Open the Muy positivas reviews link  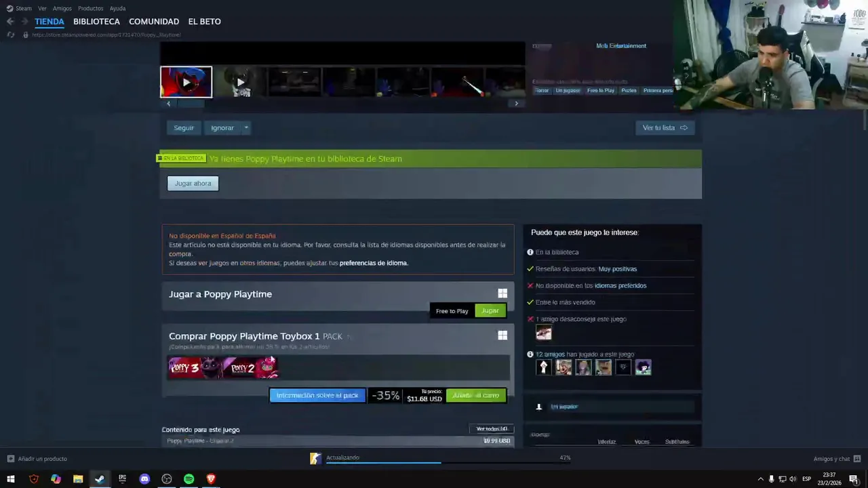click(618, 269)
